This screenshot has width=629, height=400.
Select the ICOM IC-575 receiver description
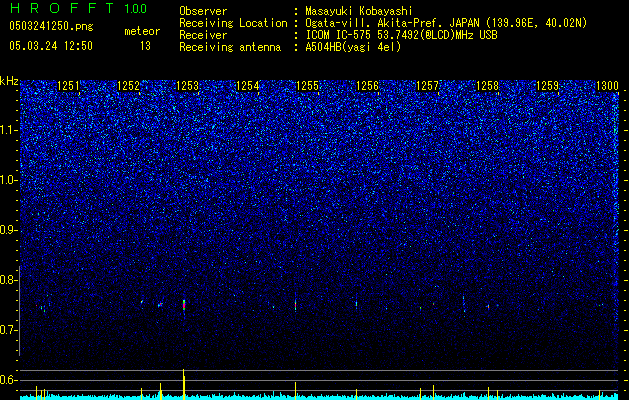tap(401, 35)
